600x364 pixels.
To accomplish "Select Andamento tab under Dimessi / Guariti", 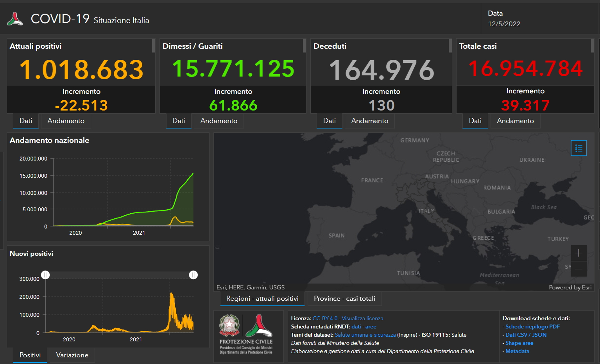I will click(x=219, y=121).
